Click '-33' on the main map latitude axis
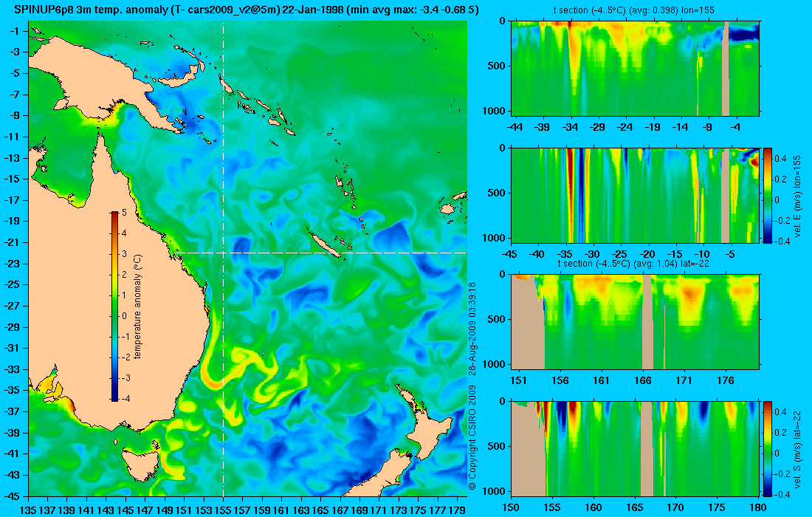812x517 pixels. tap(12, 369)
